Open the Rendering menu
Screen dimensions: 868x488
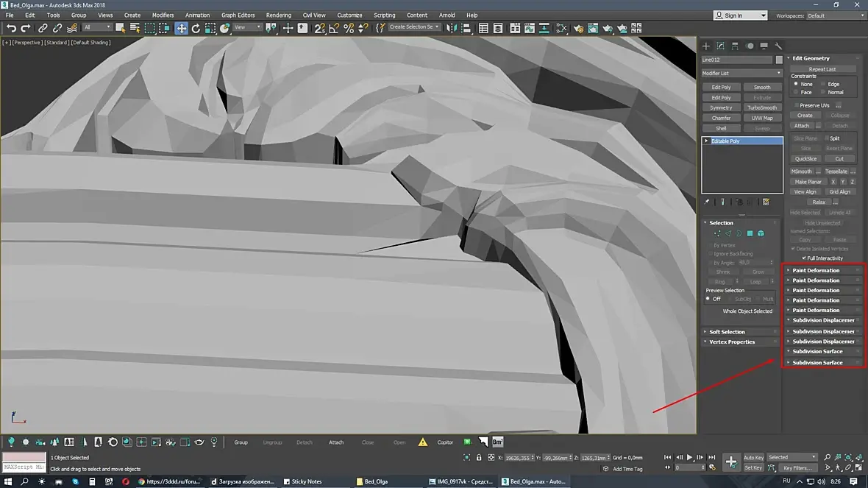pyautogui.click(x=278, y=15)
